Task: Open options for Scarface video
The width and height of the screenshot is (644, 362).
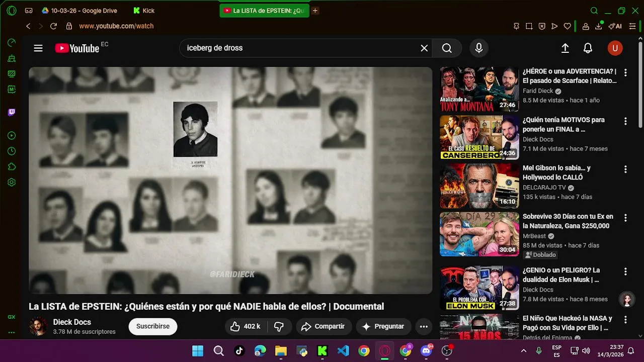Action: [x=625, y=73]
